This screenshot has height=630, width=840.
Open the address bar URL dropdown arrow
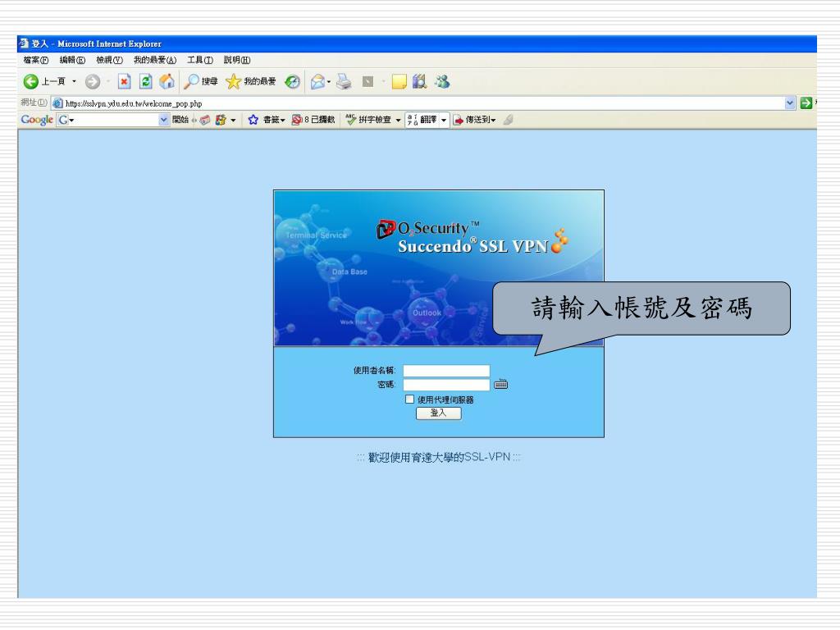tap(790, 103)
